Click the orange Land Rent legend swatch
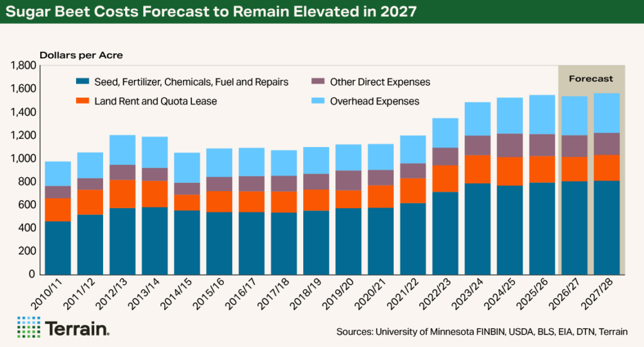Image resolution: width=644 pixels, height=347 pixels. [82, 101]
